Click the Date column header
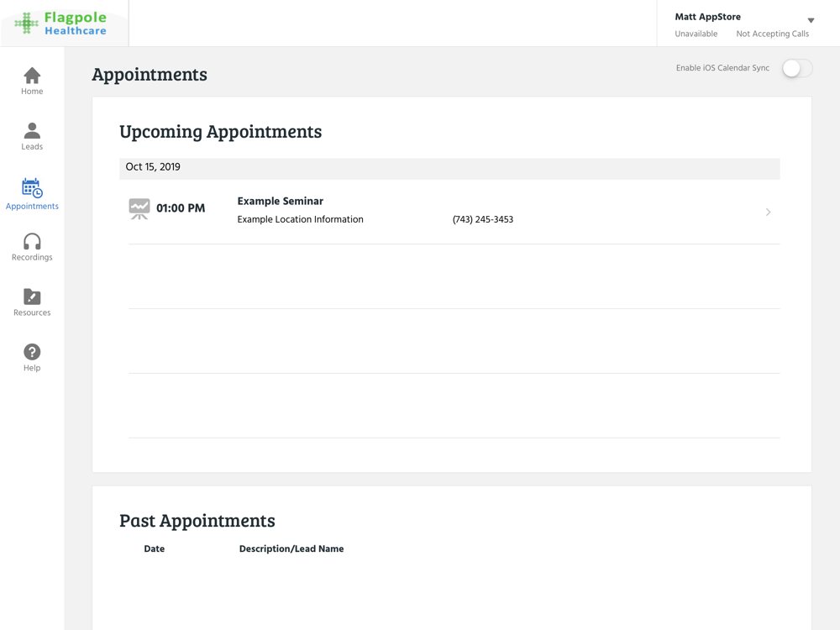840x630 pixels. pyautogui.click(x=155, y=549)
